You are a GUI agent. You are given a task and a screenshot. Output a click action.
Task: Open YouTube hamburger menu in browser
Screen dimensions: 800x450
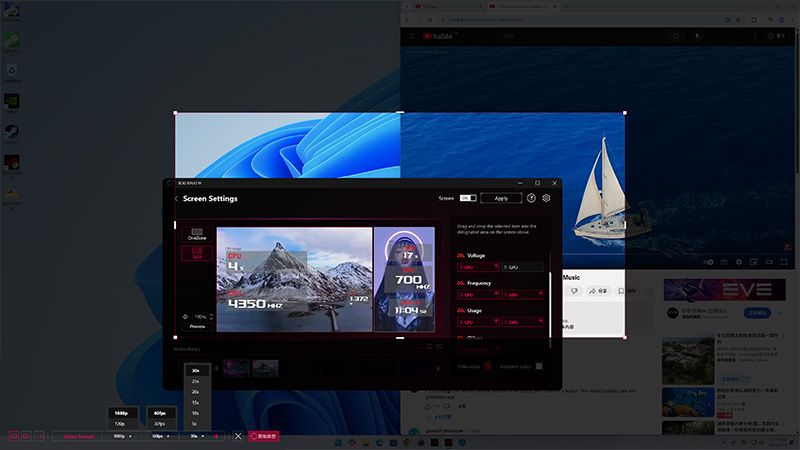tap(412, 36)
